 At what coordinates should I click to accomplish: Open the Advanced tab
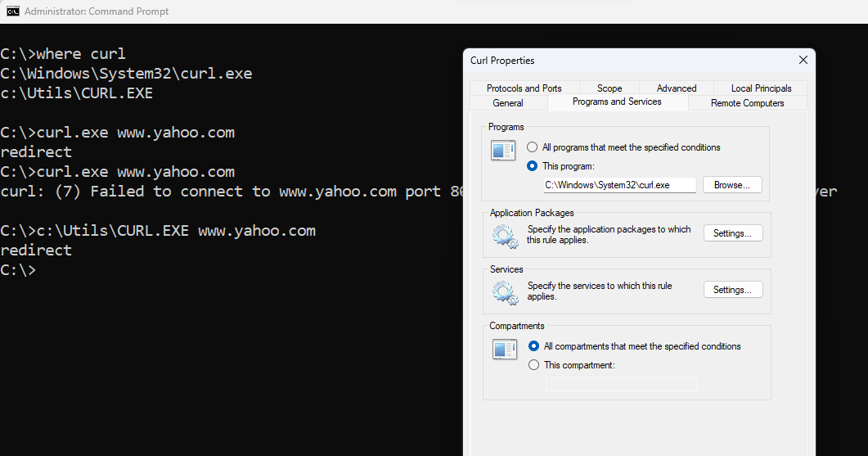click(677, 88)
